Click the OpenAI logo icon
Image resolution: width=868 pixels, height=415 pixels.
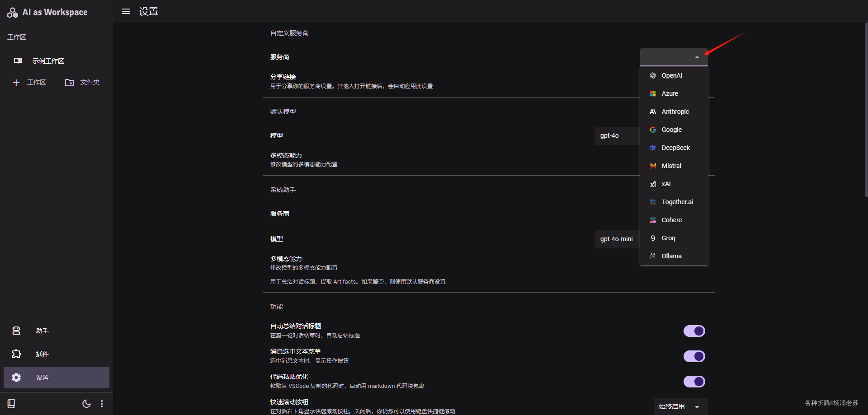653,75
